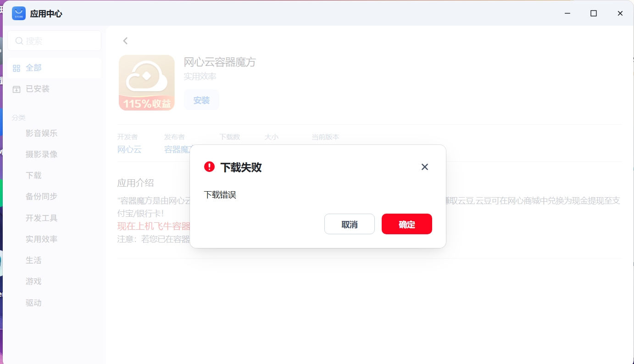
Task: Click the 当前版本 label
Action: pyautogui.click(x=325, y=137)
